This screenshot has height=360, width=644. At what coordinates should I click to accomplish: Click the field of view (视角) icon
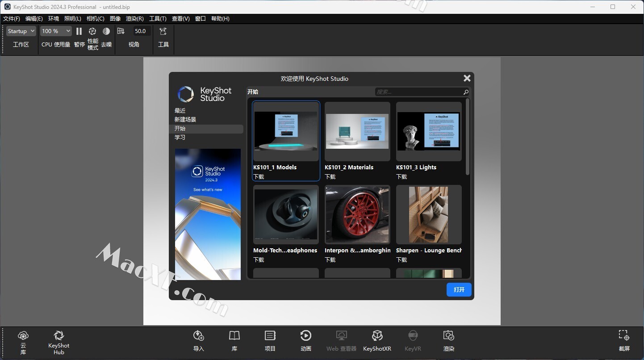[x=121, y=31]
